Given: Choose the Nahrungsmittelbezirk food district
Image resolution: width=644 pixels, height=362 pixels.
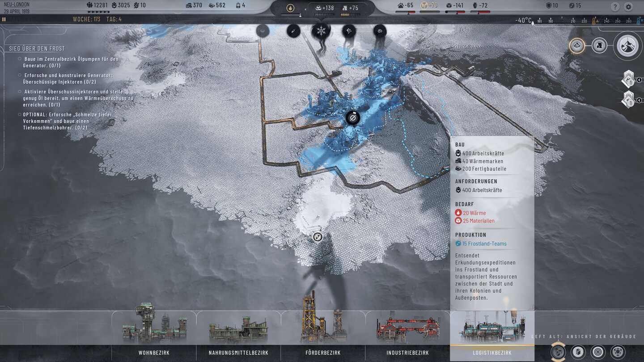Looking at the screenshot, I should click(x=238, y=353).
